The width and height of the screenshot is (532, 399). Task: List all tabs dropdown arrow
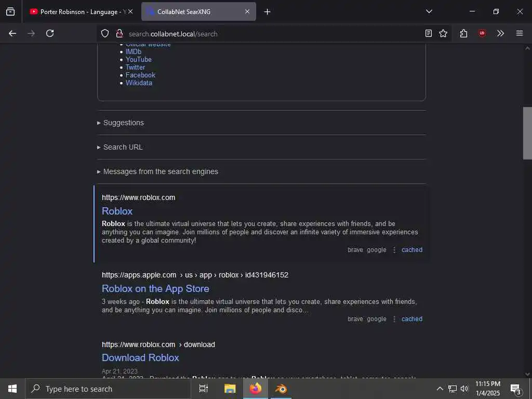[x=429, y=11]
